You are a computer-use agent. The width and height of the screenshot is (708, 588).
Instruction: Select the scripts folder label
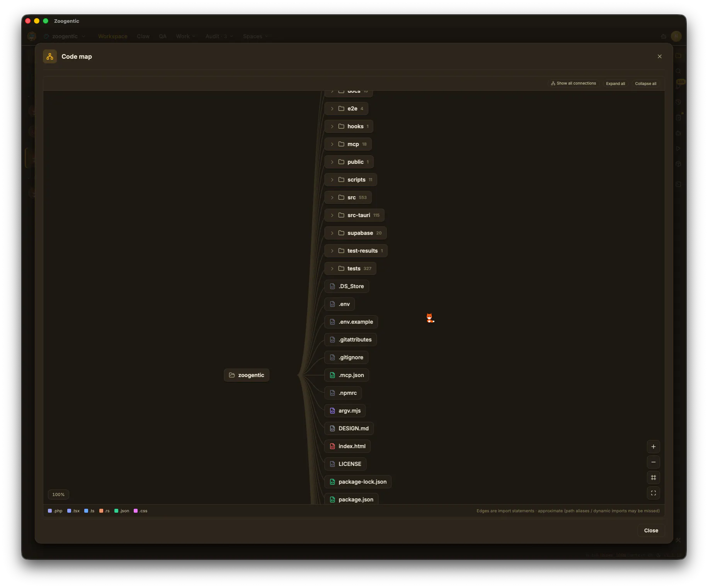(356, 180)
